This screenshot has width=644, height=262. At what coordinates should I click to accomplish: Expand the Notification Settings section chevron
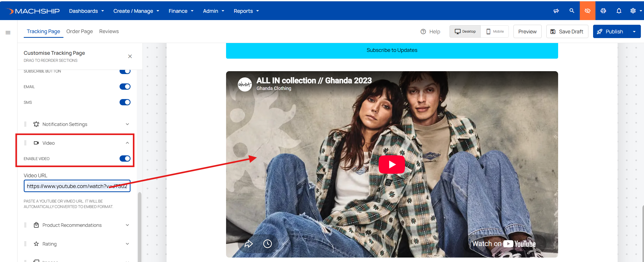tap(127, 124)
